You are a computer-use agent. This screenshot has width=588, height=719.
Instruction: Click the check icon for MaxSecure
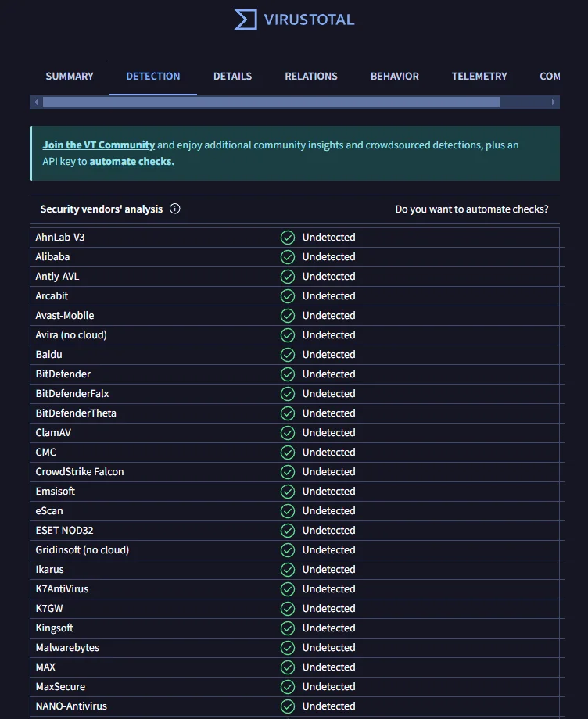tap(288, 687)
